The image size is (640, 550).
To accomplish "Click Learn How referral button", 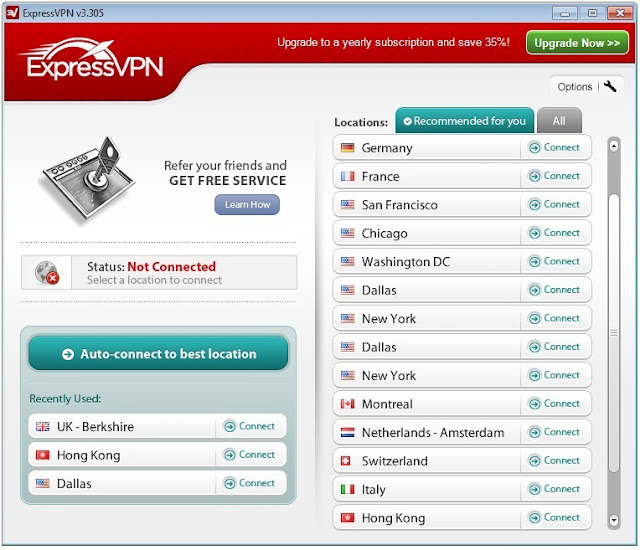I will pos(247,204).
